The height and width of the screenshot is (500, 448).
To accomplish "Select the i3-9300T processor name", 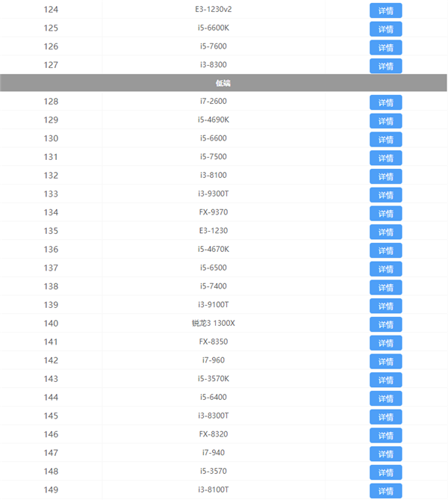I will (213, 194).
